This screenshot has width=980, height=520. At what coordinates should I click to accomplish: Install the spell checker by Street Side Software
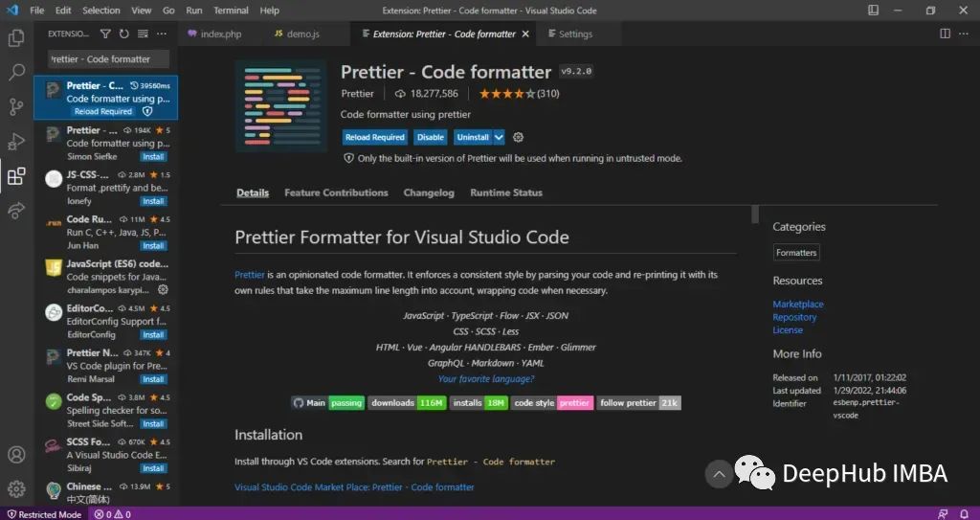(x=153, y=423)
